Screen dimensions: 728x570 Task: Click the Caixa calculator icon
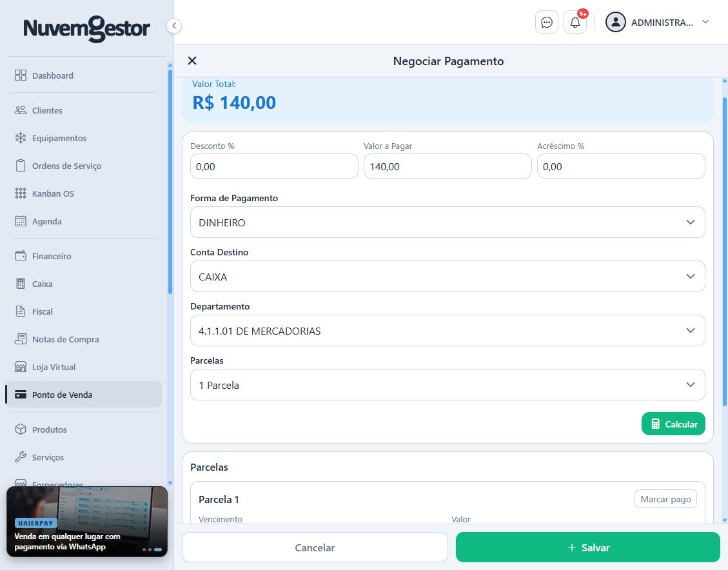tap(21, 284)
